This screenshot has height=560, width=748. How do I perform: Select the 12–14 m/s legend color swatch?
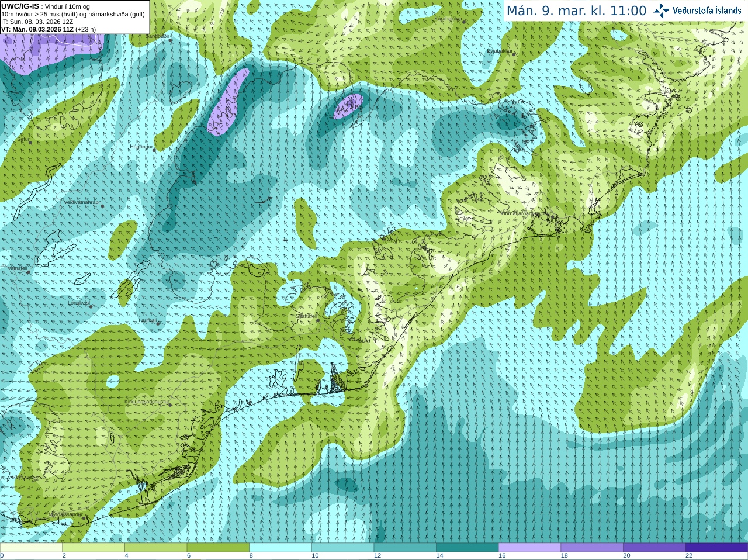405,548
